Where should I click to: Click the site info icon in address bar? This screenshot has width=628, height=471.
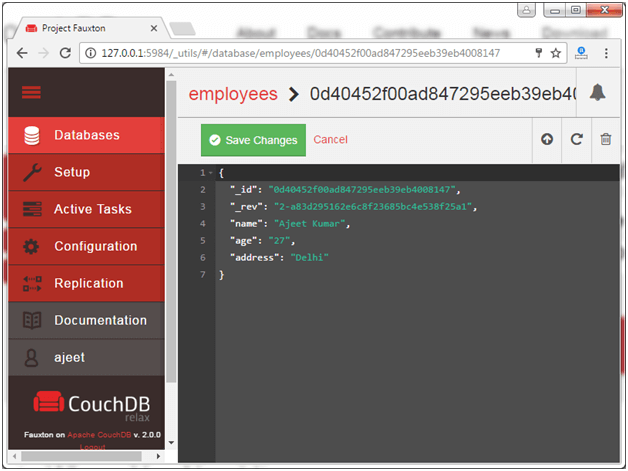point(91,53)
